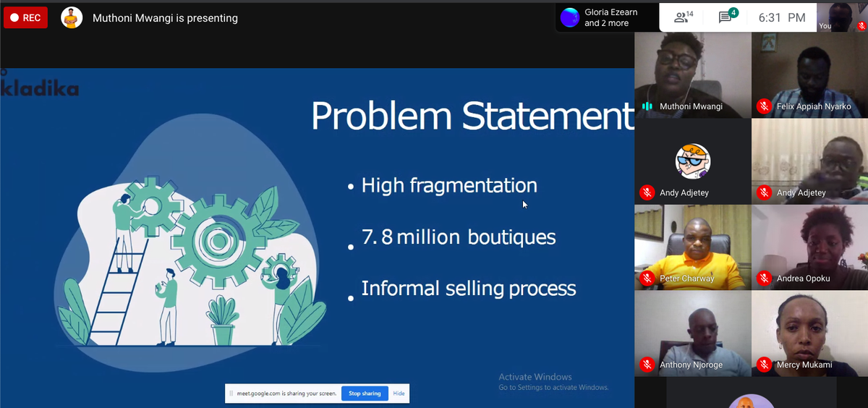
Task: Select the Andy Adjetey tile with live video
Action: pos(809,161)
